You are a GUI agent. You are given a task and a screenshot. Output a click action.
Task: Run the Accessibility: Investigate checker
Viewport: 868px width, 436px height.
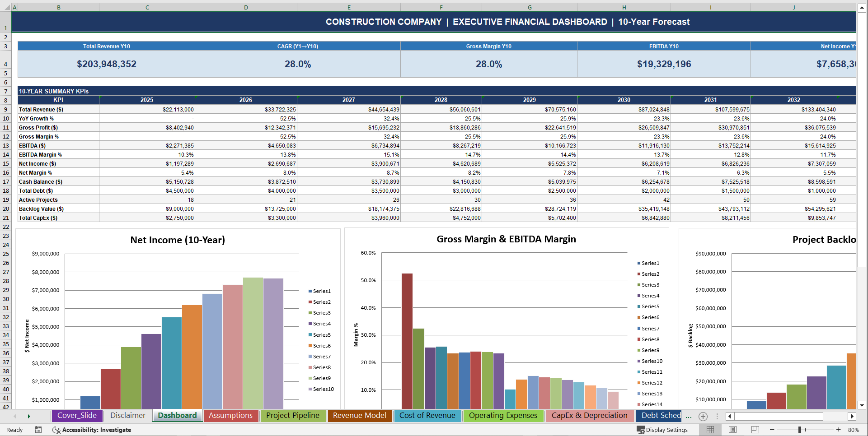92,430
